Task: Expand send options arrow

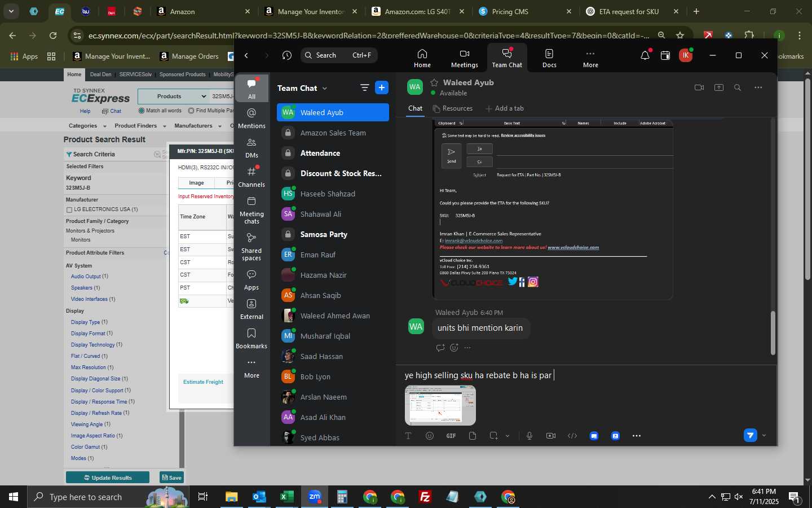Action: pyautogui.click(x=764, y=435)
